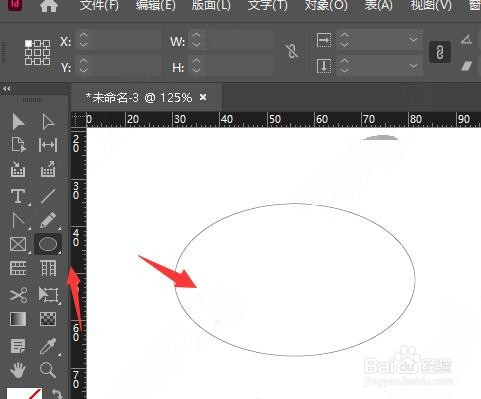Open the 视图(V) menu
This screenshot has width=481, height=399.
pyautogui.click(x=431, y=5)
